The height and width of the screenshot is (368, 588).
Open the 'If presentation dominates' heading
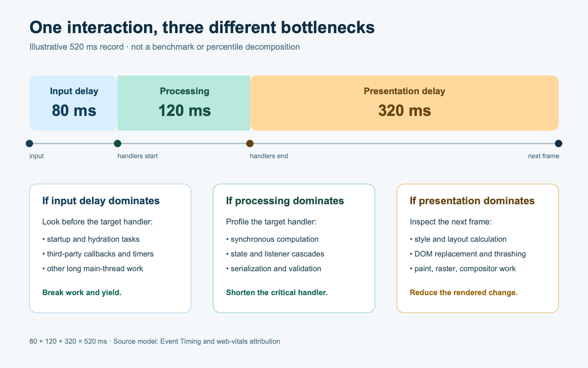click(x=472, y=201)
